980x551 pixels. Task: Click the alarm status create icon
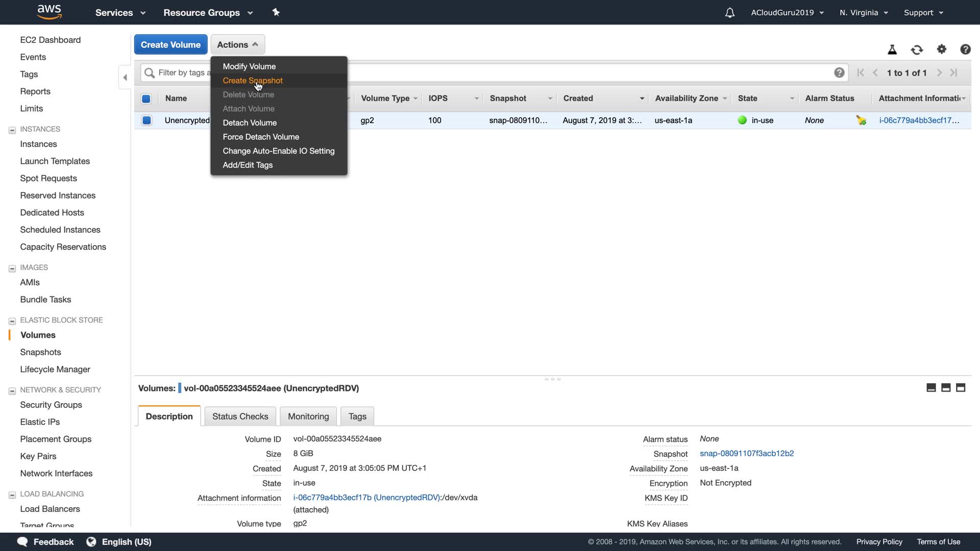[862, 120]
